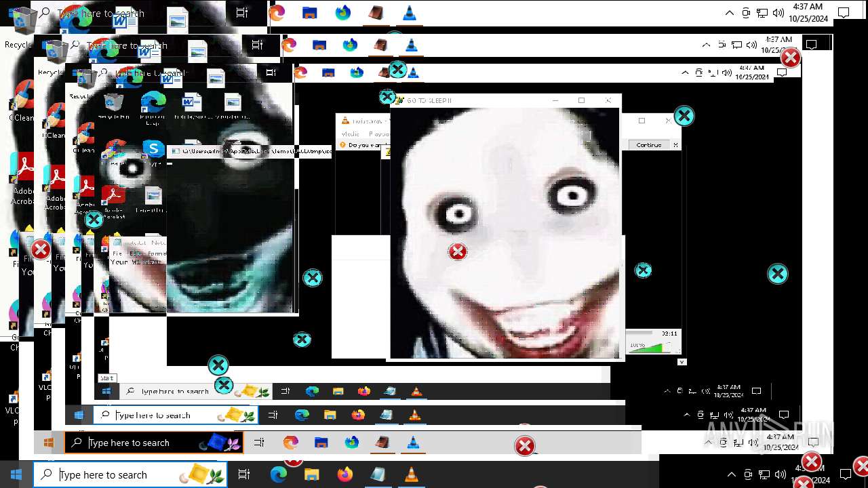Launch Microsoft Edge from the main taskbar

(x=279, y=474)
